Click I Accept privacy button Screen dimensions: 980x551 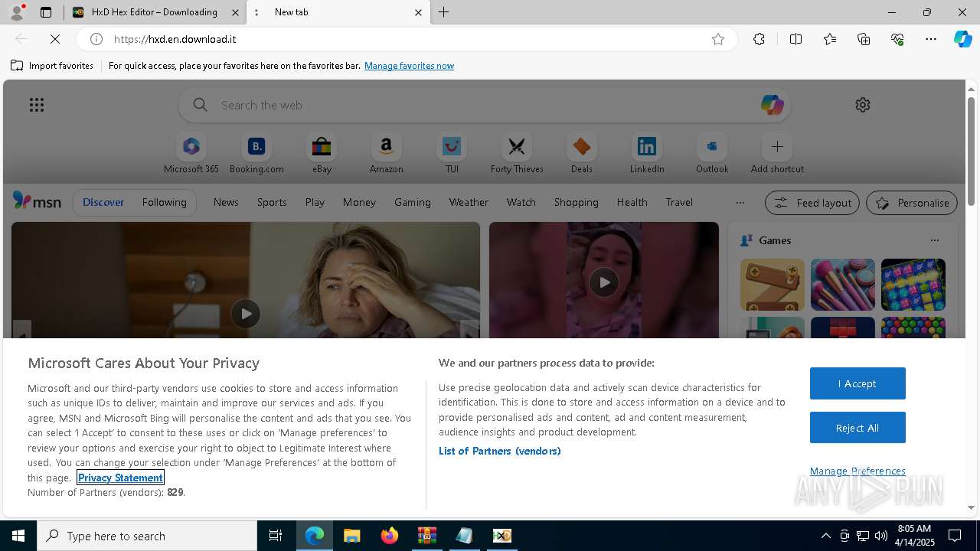coord(857,383)
